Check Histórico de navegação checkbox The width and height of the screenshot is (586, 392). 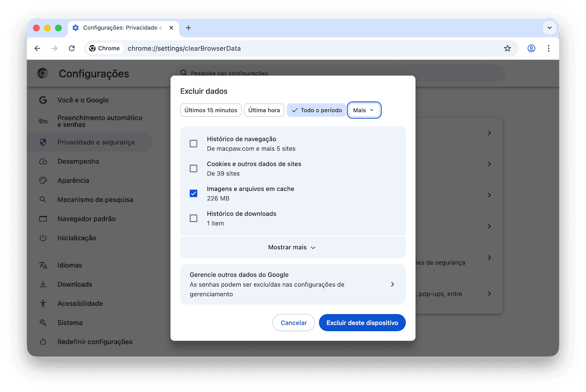tap(193, 143)
